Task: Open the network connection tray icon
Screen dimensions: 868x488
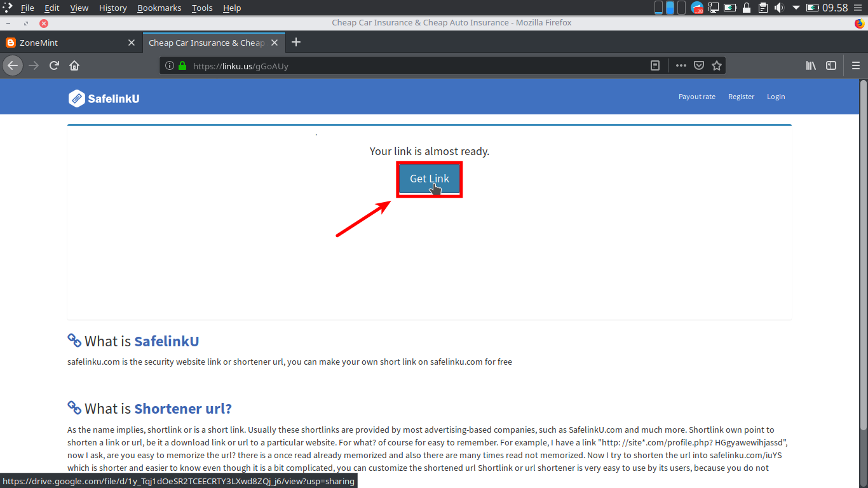Action: tap(714, 8)
